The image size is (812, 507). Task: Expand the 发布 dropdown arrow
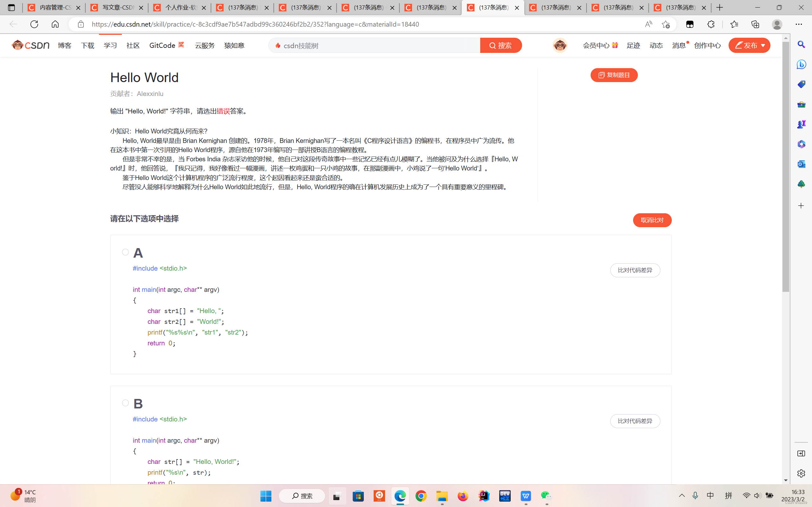pos(763,45)
